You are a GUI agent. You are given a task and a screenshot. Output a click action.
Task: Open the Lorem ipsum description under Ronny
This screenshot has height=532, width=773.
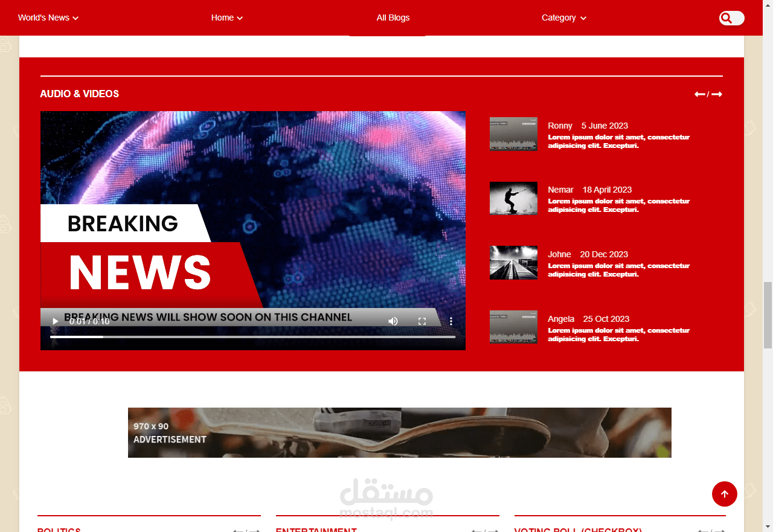618,141
